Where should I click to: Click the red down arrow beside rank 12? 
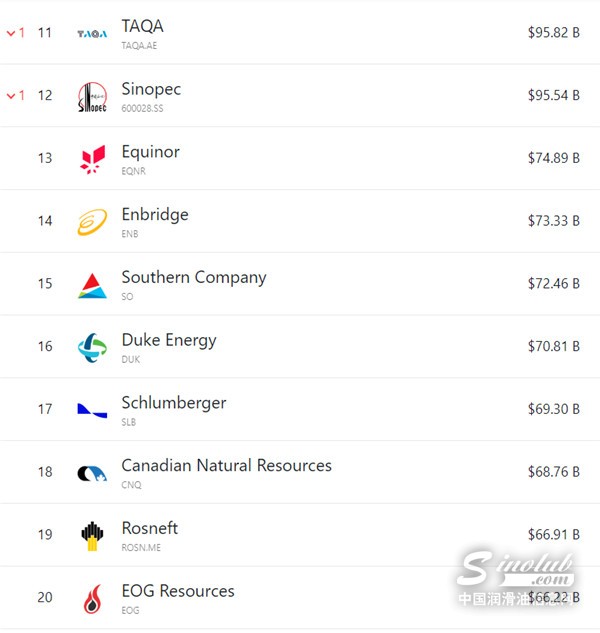coord(11,96)
